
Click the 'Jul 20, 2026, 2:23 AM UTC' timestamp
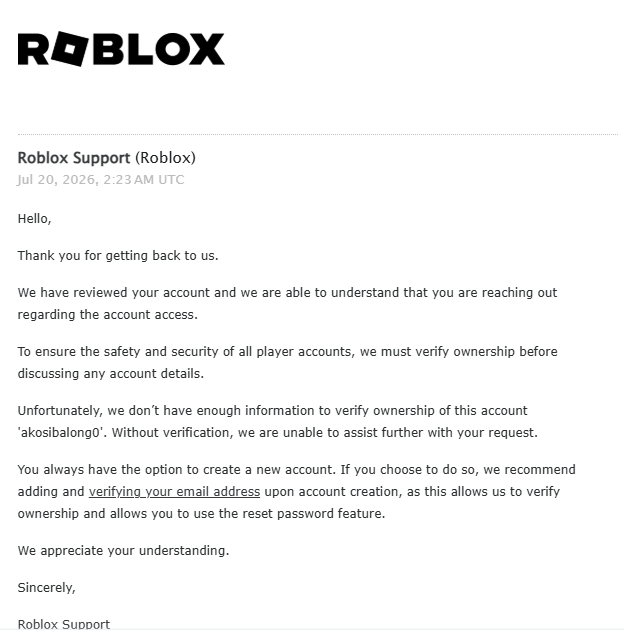101,179
